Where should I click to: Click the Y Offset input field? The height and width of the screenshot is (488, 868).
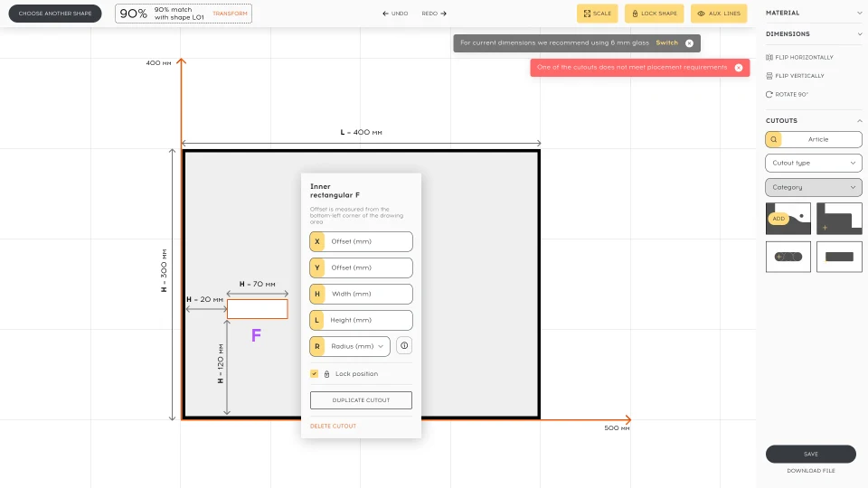361,267
